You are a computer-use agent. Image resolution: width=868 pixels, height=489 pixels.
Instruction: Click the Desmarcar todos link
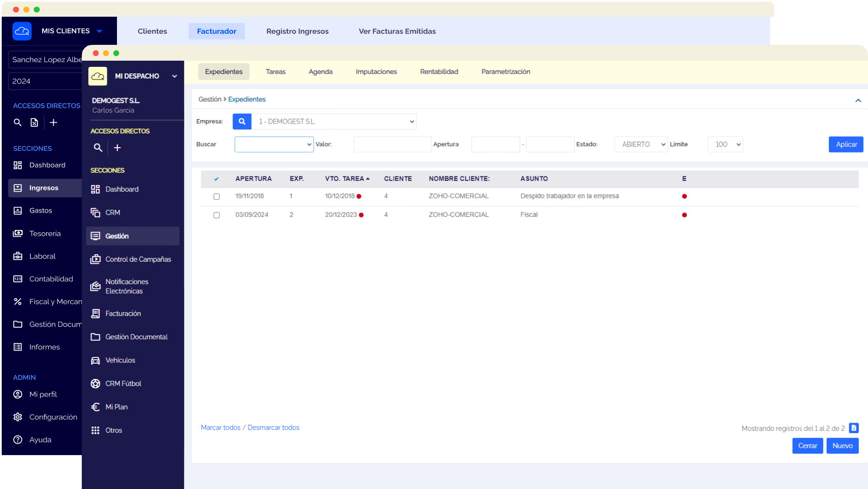pos(274,427)
